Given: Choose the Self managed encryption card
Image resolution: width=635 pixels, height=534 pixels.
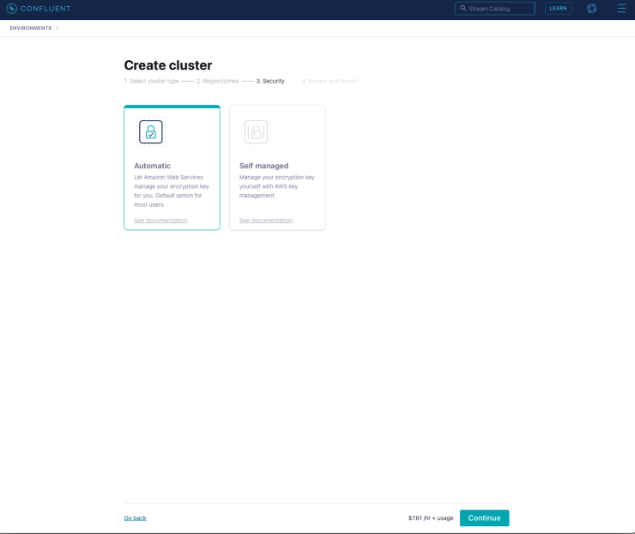Looking at the screenshot, I should coord(277,168).
